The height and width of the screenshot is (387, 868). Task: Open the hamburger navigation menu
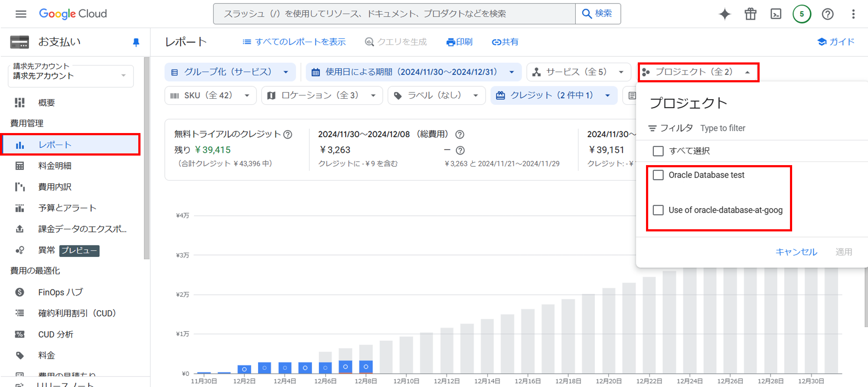tap(21, 14)
